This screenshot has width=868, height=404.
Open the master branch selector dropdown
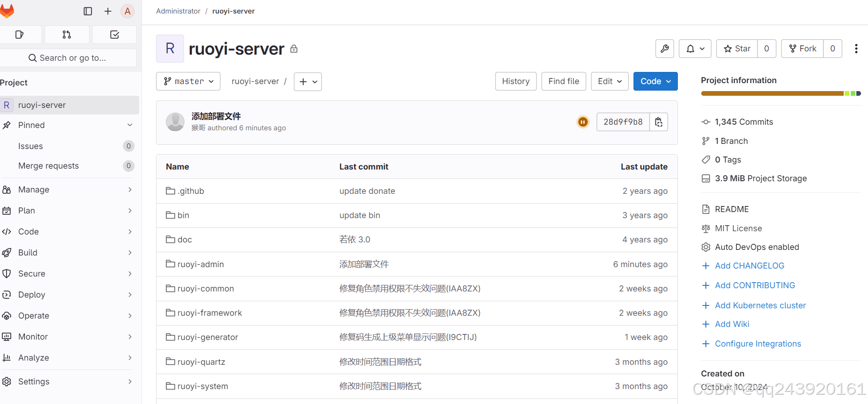tap(188, 81)
